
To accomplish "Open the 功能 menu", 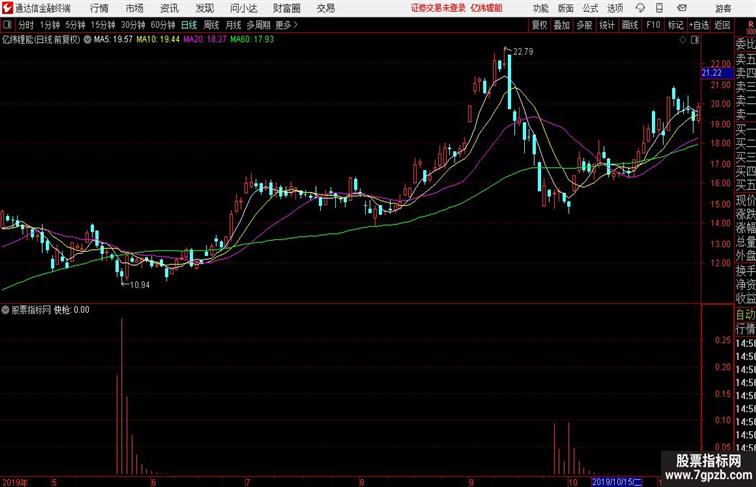I will pyautogui.click(x=540, y=8).
